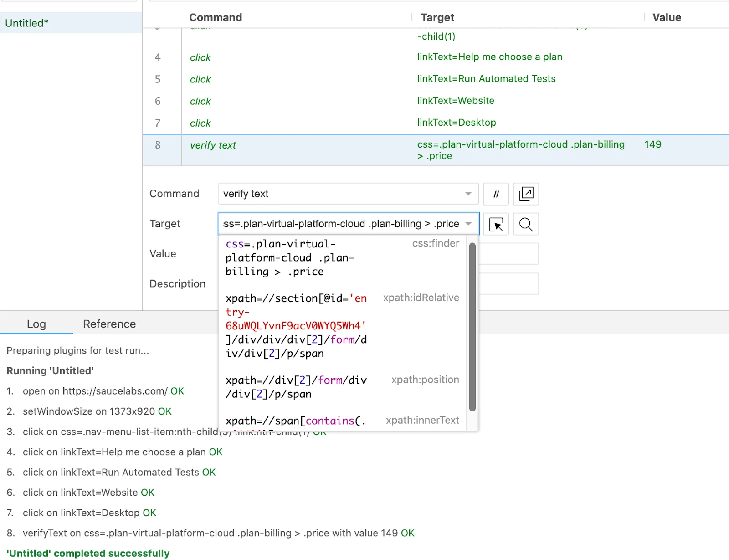Switch to the Log tab

coord(36,324)
